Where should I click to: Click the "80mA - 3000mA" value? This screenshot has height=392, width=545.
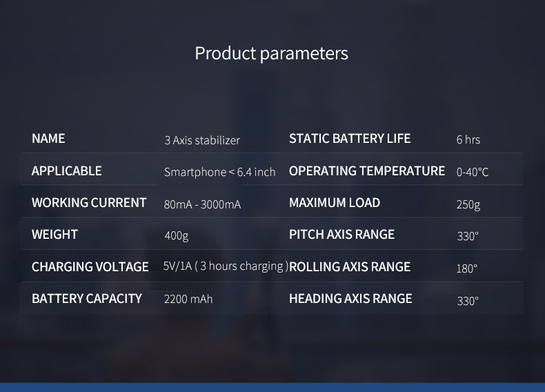click(202, 204)
